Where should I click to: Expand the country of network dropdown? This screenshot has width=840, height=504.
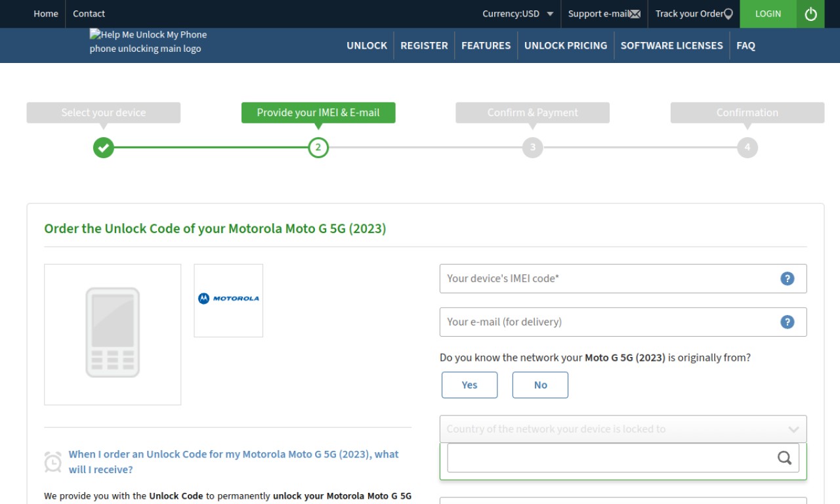point(623,429)
